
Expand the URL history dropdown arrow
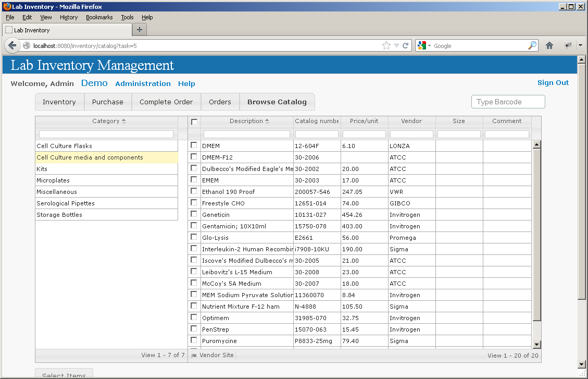pyautogui.click(x=396, y=46)
